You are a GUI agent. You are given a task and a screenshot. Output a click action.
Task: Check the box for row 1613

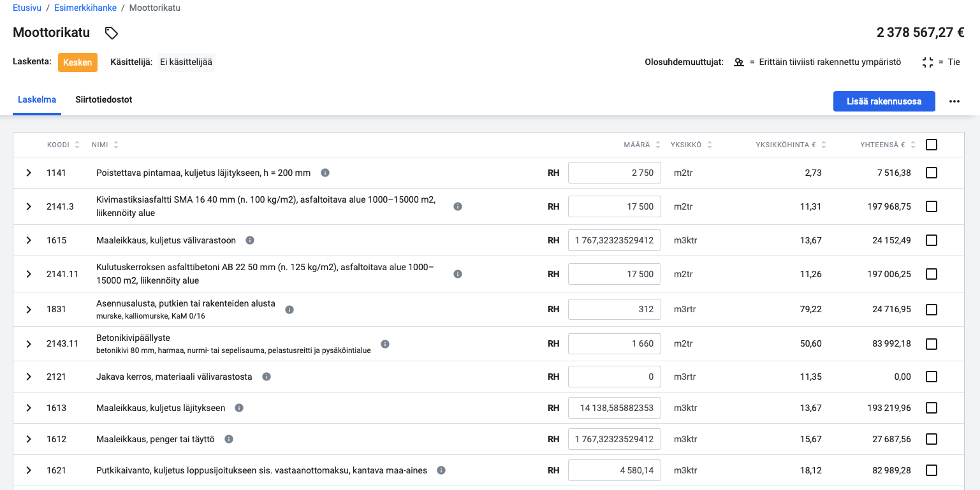pyautogui.click(x=932, y=408)
